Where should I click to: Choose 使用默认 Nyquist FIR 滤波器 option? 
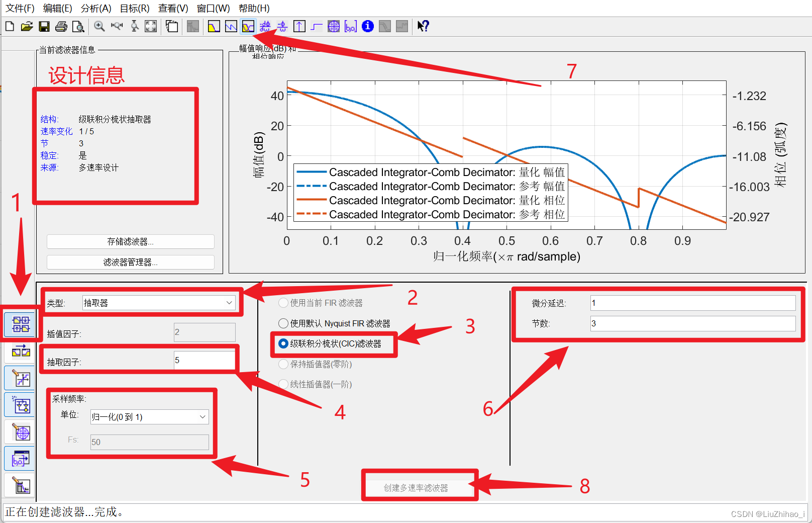coord(283,323)
